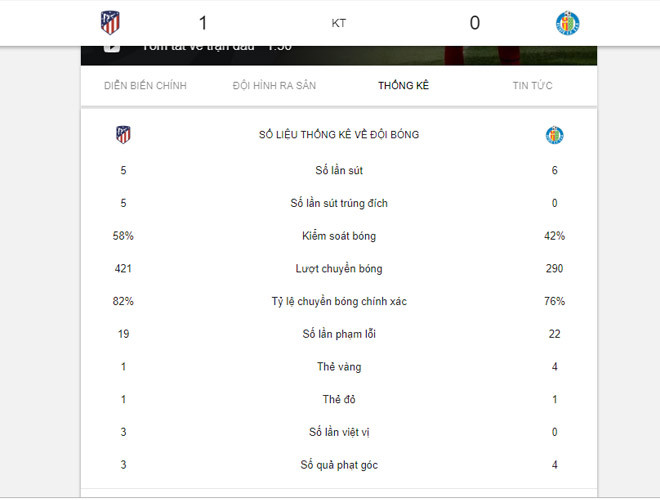660x500 pixels.
Task: Open the Diễn biến chính tab
Action: [145, 86]
